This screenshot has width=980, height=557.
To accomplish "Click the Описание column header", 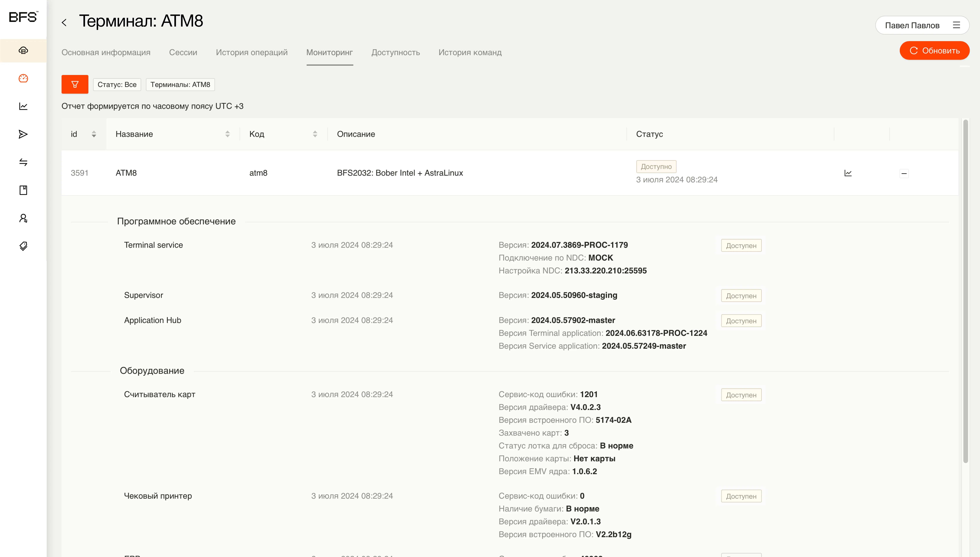I will pyautogui.click(x=356, y=134).
